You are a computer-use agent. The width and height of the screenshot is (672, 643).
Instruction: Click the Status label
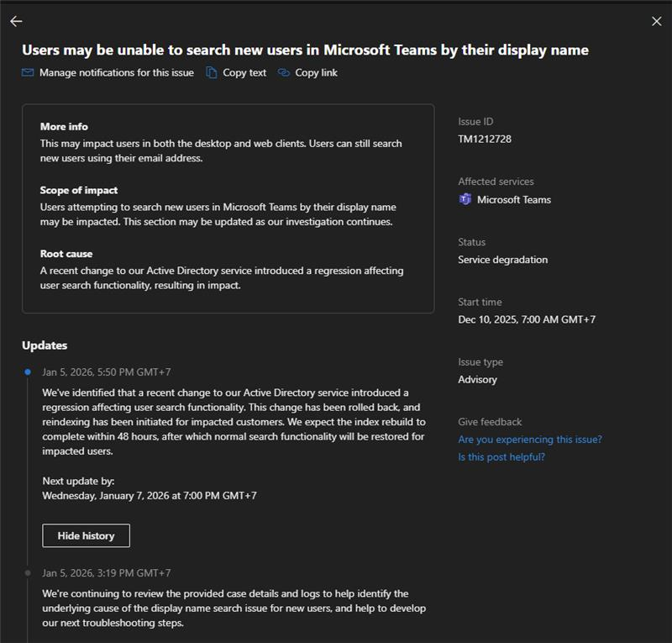tap(471, 242)
